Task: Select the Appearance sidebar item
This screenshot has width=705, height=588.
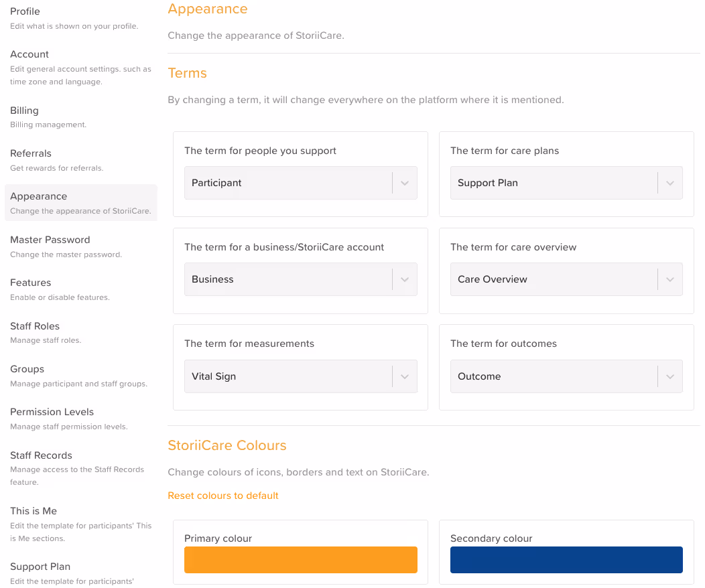Action: pos(81,203)
